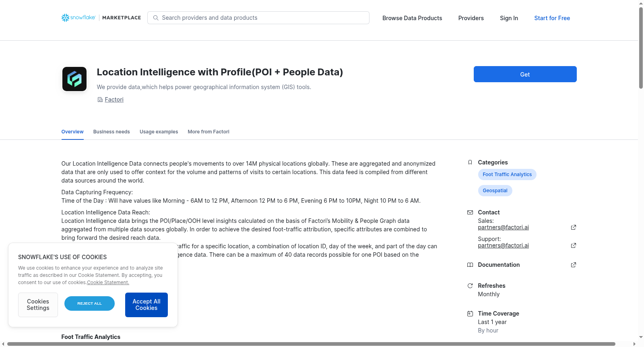Screen dimensions: 644x347
Task: Switch to the Usage examples tab
Action: [x=159, y=132]
